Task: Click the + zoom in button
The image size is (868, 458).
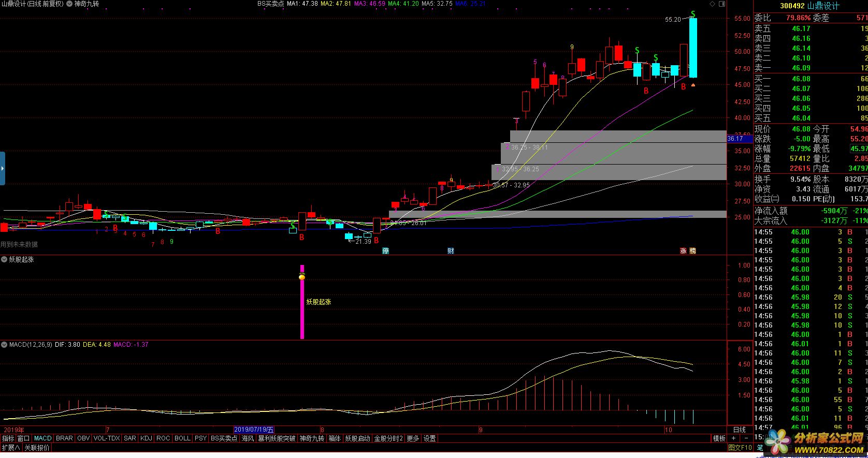Action: pyautogui.click(x=733, y=438)
